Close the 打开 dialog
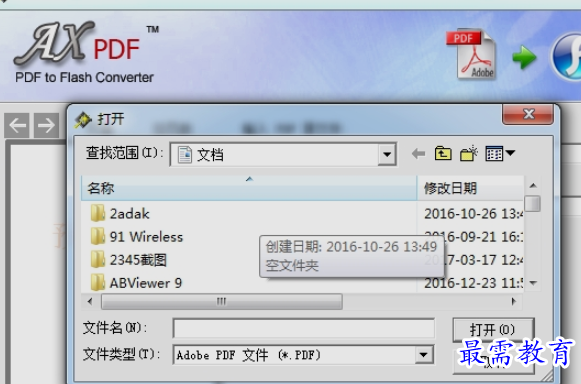Image resolution: width=581 pixels, height=384 pixels. click(x=528, y=114)
